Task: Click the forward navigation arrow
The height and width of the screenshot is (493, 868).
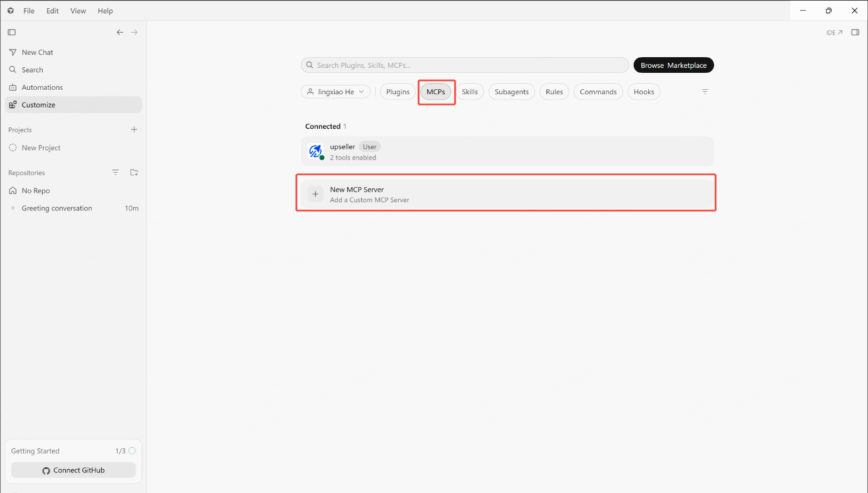Action: (134, 32)
